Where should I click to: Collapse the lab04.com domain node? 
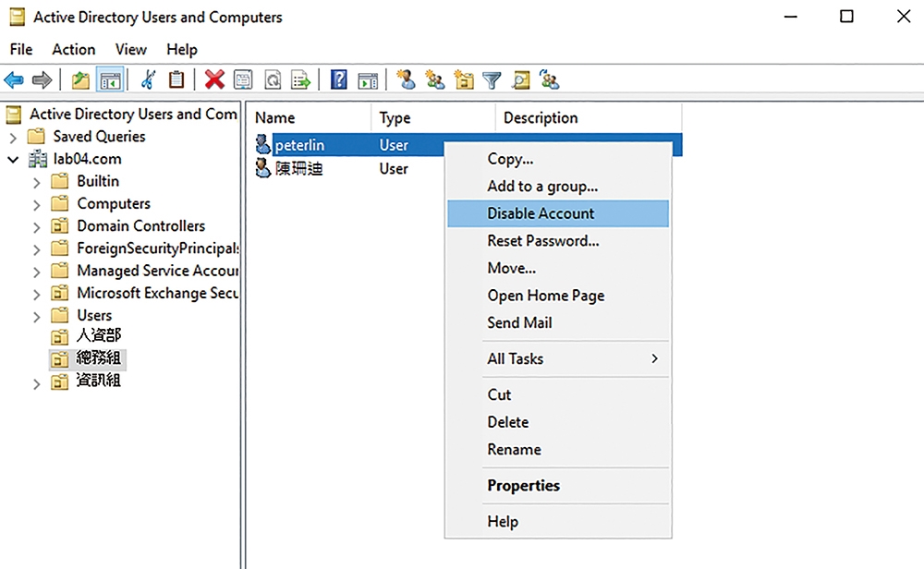13,159
